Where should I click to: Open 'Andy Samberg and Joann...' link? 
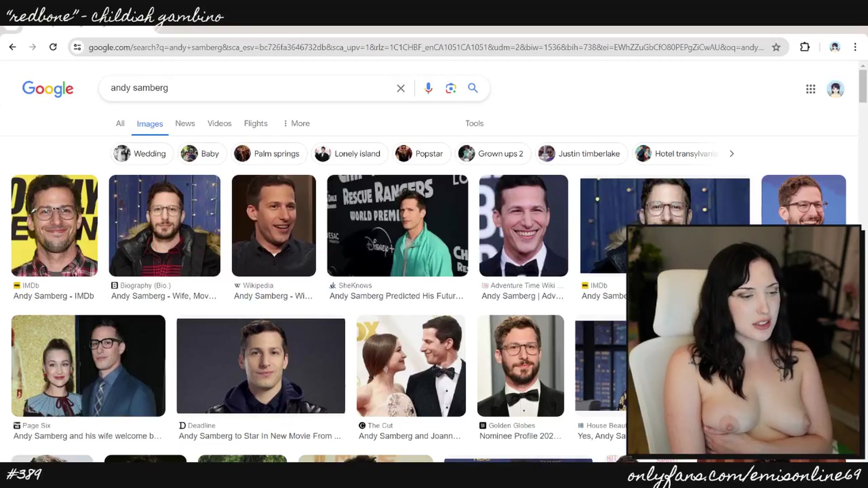[410, 436]
